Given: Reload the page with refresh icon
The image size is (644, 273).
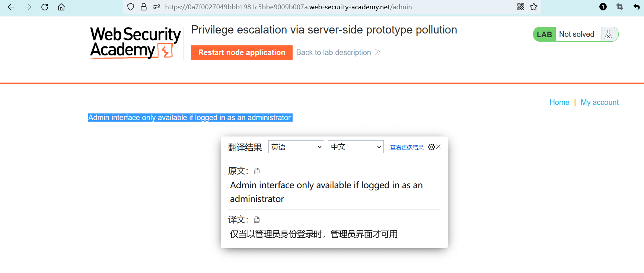Looking at the screenshot, I should 45,7.
